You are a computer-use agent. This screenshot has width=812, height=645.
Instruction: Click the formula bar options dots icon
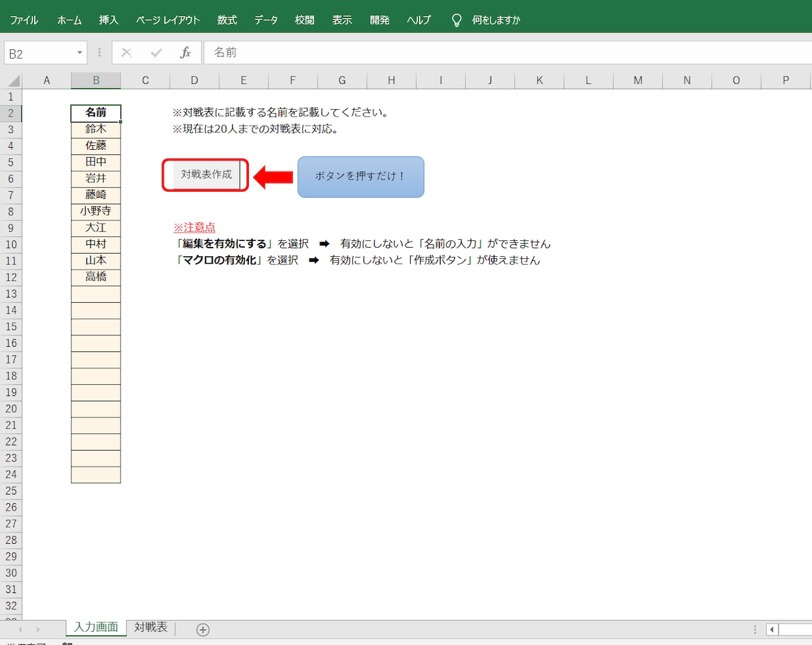(100, 53)
